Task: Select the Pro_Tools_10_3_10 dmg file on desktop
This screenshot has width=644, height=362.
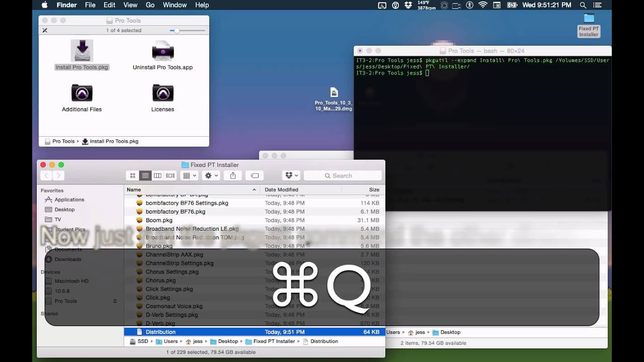Action: click(x=334, y=99)
